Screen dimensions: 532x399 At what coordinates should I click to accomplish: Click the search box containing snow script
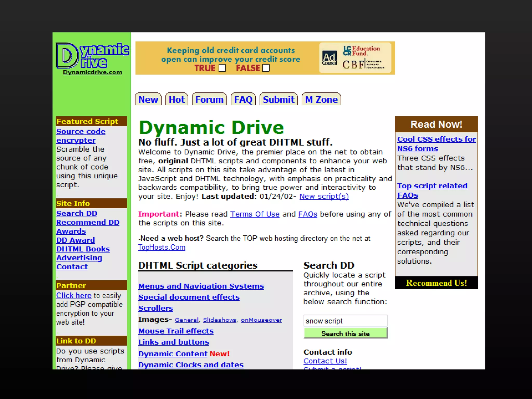click(x=345, y=321)
